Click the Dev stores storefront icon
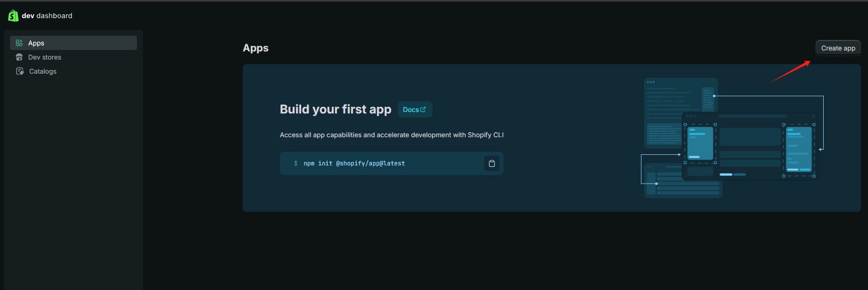The width and height of the screenshot is (868, 290). click(x=19, y=57)
